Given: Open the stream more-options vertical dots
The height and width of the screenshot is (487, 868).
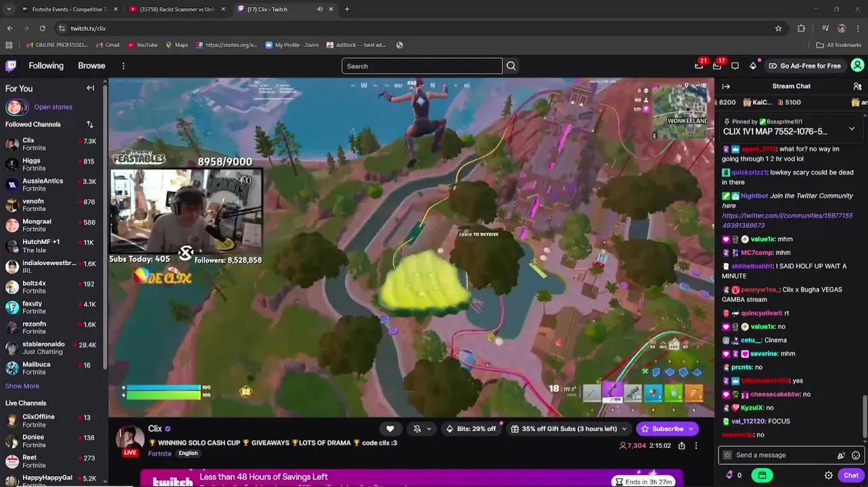Looking at the screenshot, I should coord(695,446).
